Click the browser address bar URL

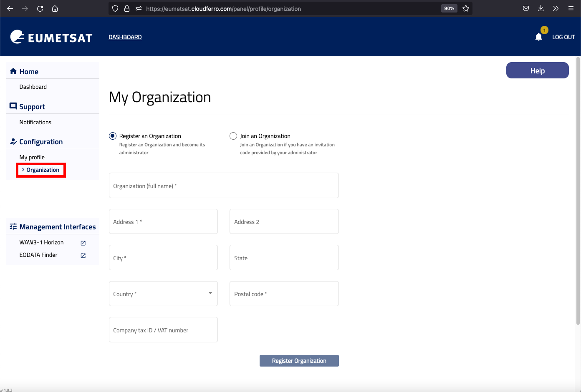click(223, 8)
